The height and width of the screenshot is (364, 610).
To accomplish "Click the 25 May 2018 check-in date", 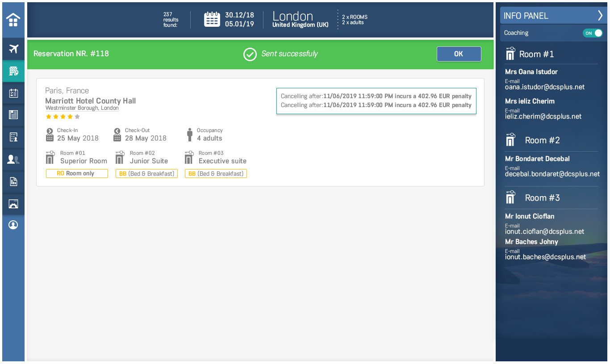I will pos(78,138).
